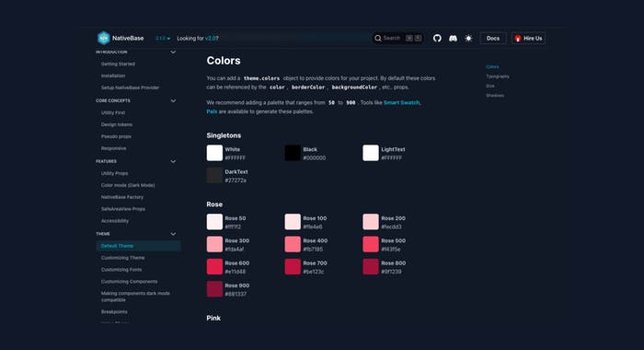This screenshot has height=350, width=644.
Task: Open SafeAreaView Props page
Action: point(122,209)
